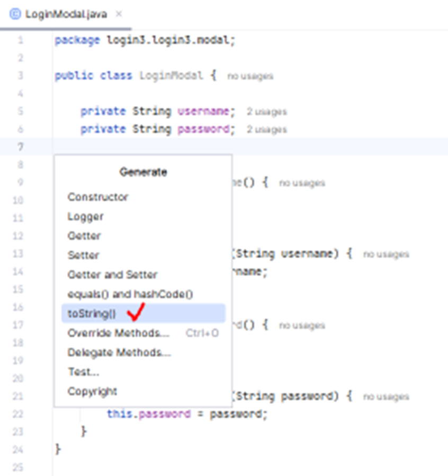The height and width of the screenshot is (476, 448).
Task: Open the 2 usages hint beside password field
Action: [266, 129]
